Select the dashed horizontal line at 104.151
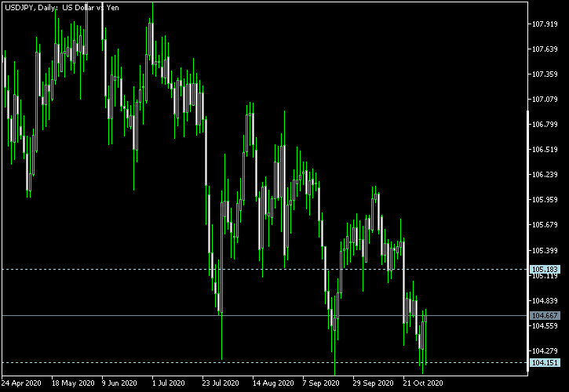Viewport: 569px width, 392px height. (265, 363)
